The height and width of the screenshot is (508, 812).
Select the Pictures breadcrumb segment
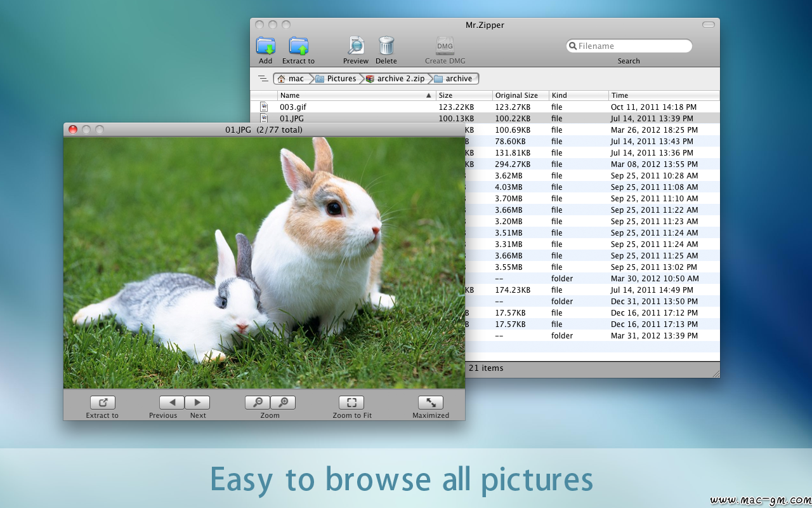[336, 79]
